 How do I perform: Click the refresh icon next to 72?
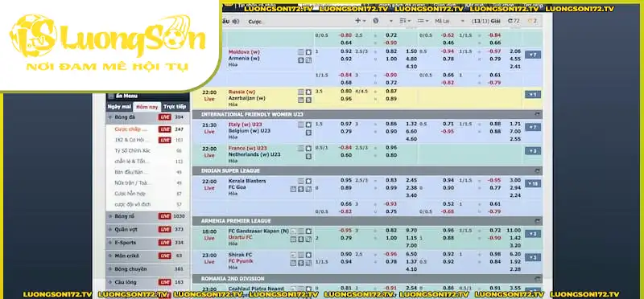[510, 21]
